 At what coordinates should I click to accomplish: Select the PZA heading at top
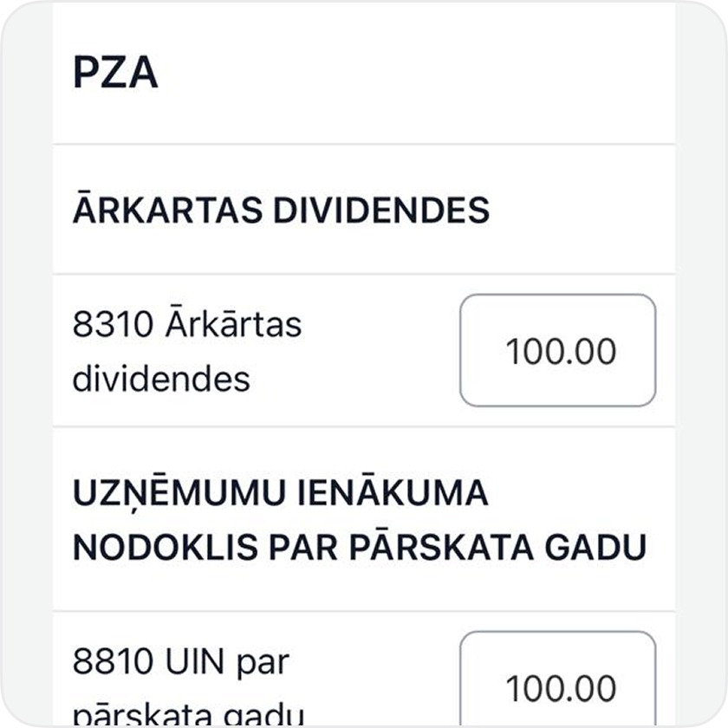115,72
